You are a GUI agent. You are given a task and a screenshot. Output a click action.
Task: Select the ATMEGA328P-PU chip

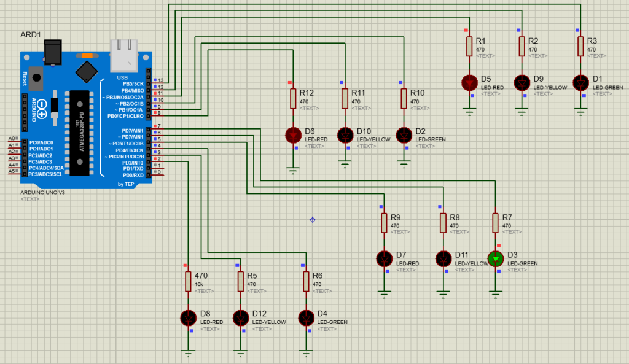click(79, 133)
